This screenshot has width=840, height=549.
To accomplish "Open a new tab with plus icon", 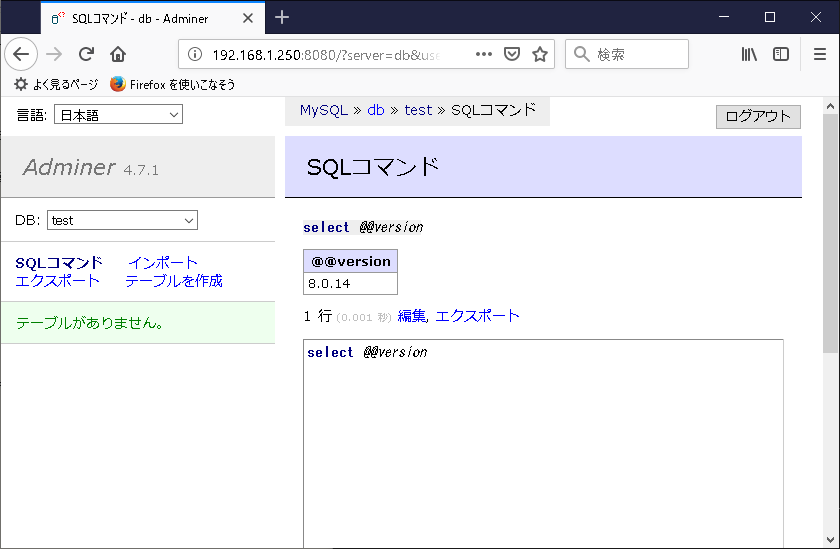I will pyautogui.click(x=282, y=18).
